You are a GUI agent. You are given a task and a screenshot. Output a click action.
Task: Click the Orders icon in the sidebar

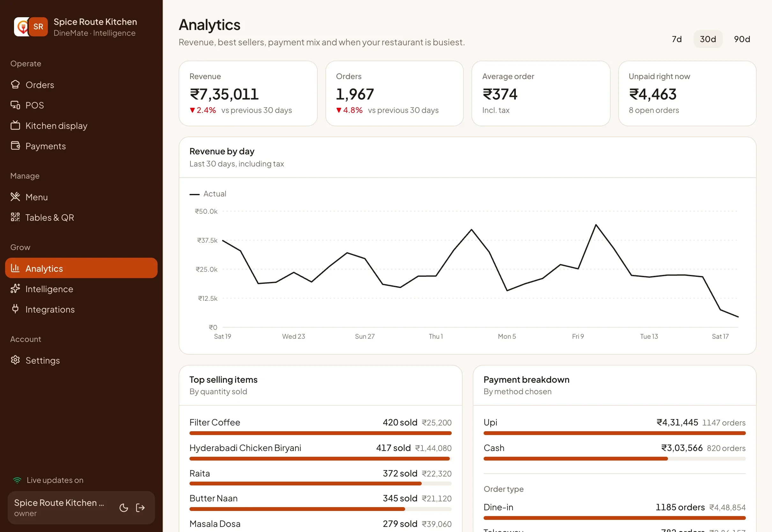pos(15,85)
